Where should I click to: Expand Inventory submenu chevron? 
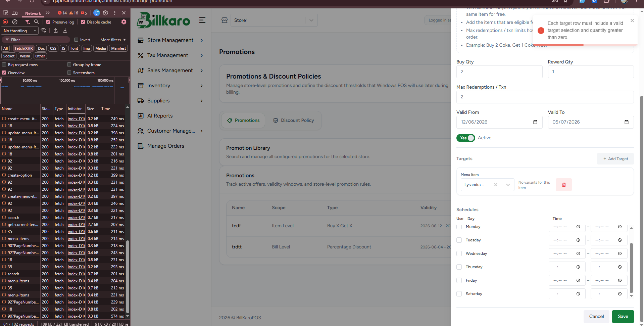click(202, 86)
